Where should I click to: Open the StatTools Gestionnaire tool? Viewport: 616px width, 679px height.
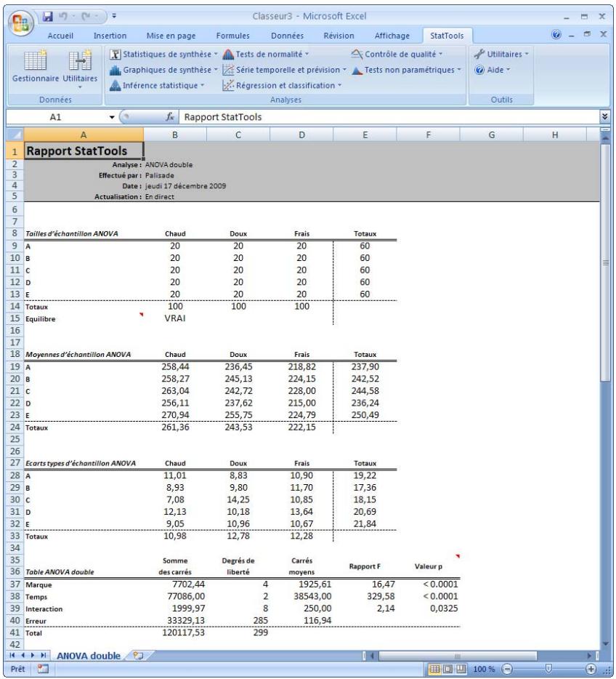(x=34, y=69)
